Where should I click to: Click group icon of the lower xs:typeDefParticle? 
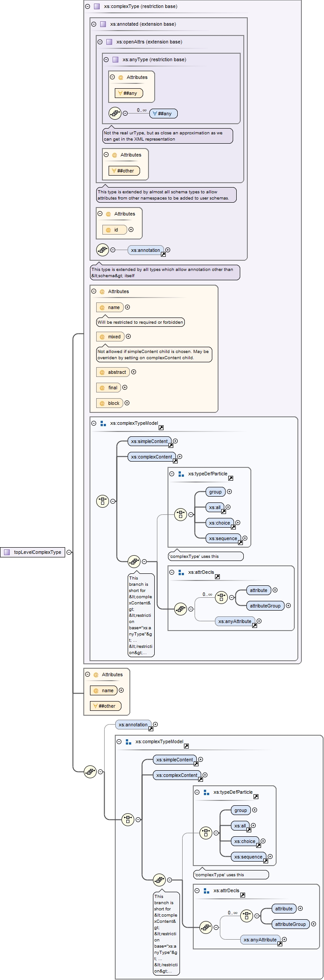[x=206, y=792]
